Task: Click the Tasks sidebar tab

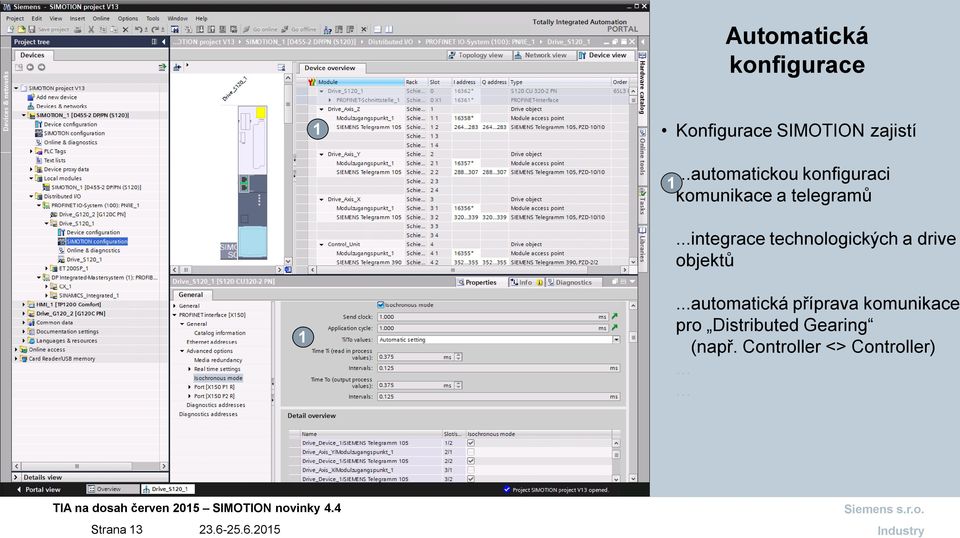Action: (642, 203)
